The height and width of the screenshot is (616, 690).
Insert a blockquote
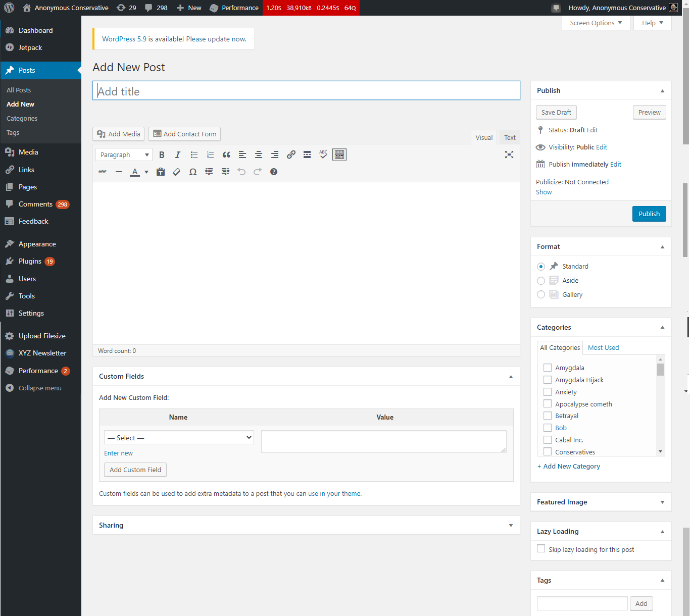pos(226,155)
